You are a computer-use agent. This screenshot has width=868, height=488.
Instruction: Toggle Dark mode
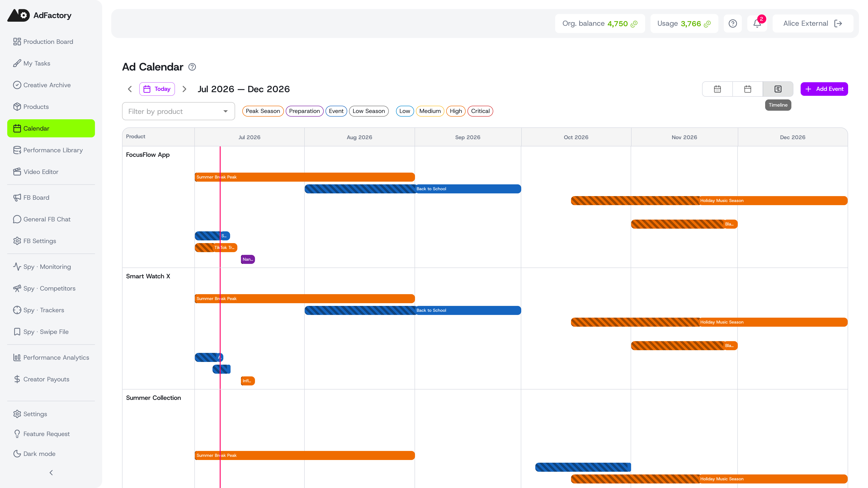click(x=51, y=454)
